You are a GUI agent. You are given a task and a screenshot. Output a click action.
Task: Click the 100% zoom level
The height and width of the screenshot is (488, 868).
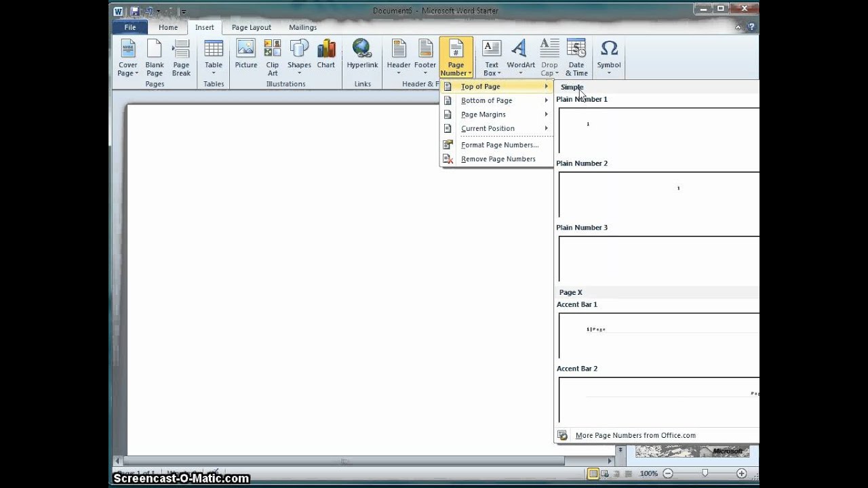pos(649,473)
